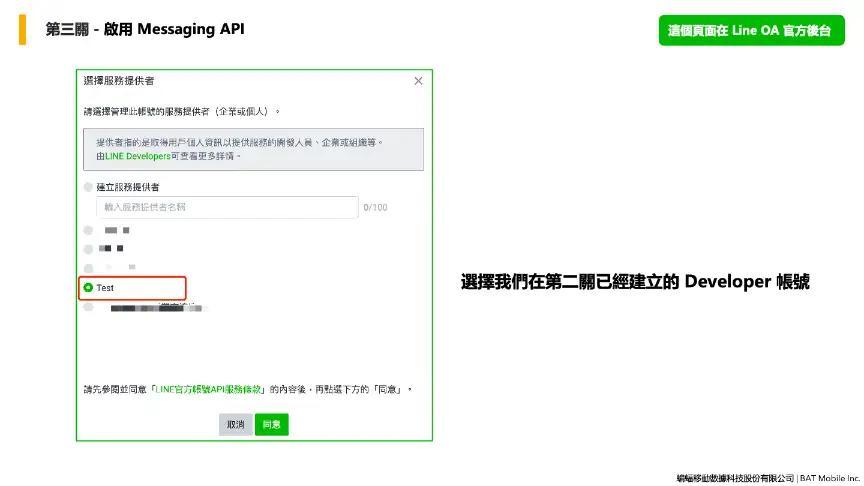864x486 pixels.
Task: Click the 選擇服務提供者 dialog title
Action: tap(119, 81)
